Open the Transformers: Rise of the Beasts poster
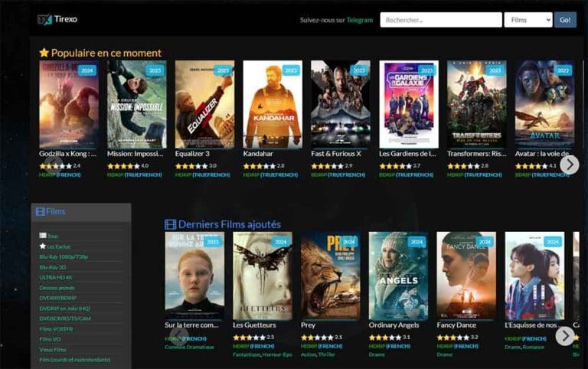This screenshot has height=369, width=588. point(477,104)
